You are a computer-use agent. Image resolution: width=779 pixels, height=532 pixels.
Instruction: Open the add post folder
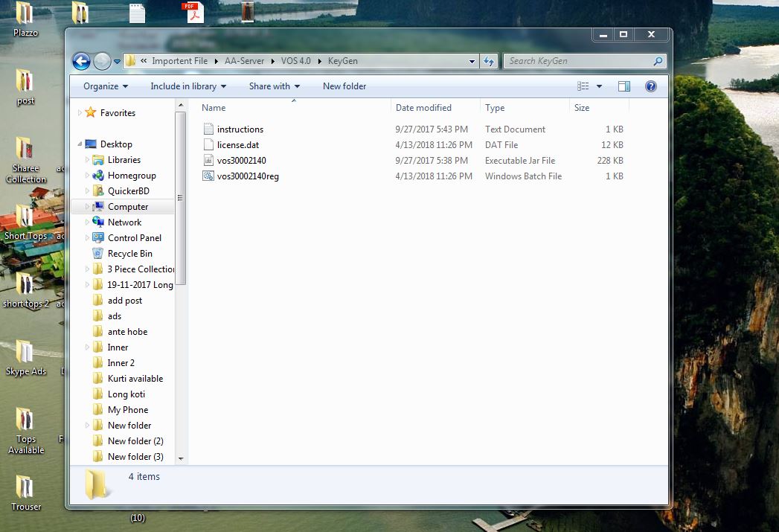click(125, 301)
